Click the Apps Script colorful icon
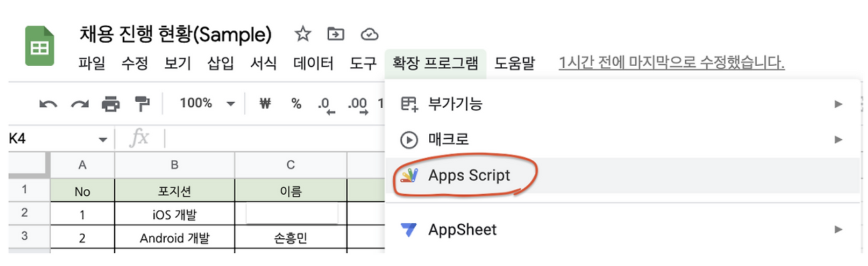 point(409,176)
